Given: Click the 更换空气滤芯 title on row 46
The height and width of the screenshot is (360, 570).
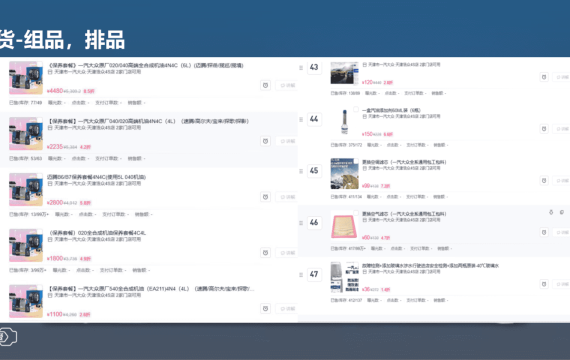Looking at the screenshot, I should pos(404,214).
